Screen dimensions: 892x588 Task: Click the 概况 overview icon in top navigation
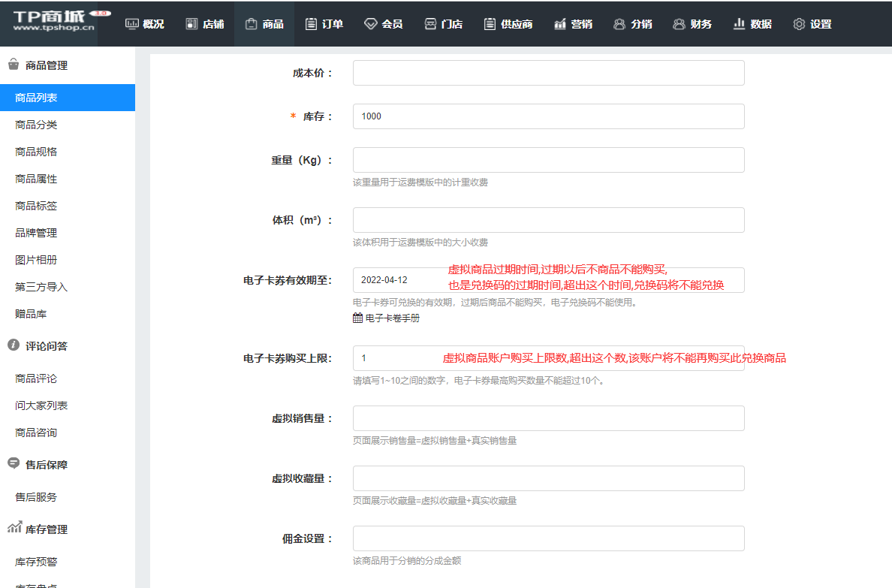pos(131,24)
